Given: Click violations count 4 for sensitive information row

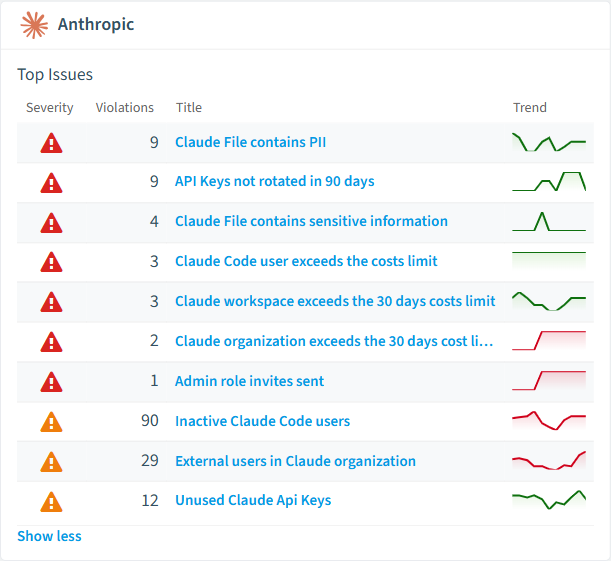Looking at the screenshot, I should click(x=154, y=222).
